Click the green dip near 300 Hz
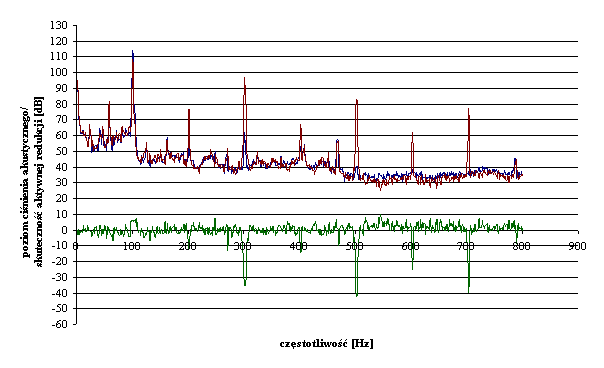This screenshot has height=368, width=604. 245,284
